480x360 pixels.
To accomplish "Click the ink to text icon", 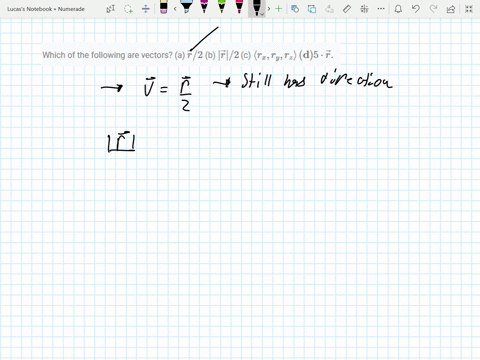I will pos(329,9).
